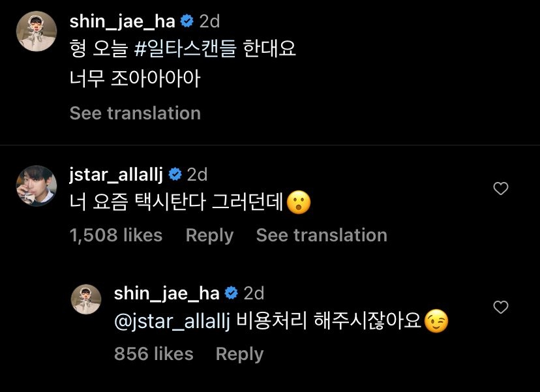Click verified badge in shin_jae_ha reply
Viewport: 540px width, 392px height.
pos(231,294)
